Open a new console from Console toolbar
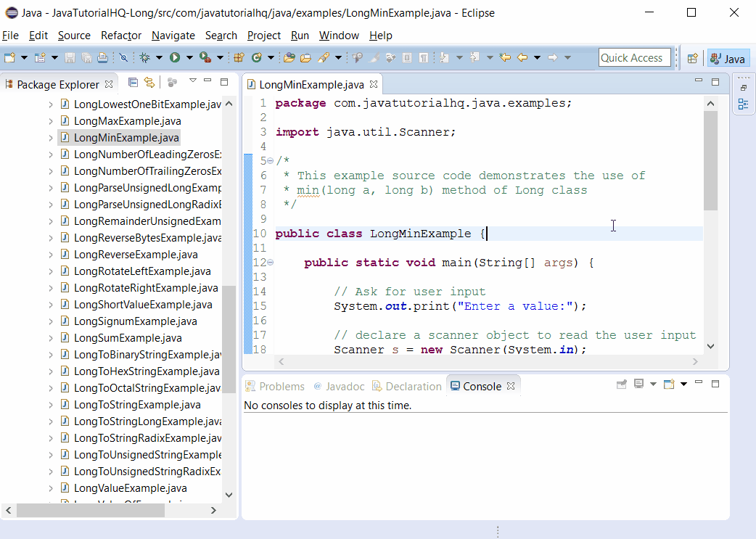This screenshot has height=539, width=756. pyautogui.click(x=669, y=384)
